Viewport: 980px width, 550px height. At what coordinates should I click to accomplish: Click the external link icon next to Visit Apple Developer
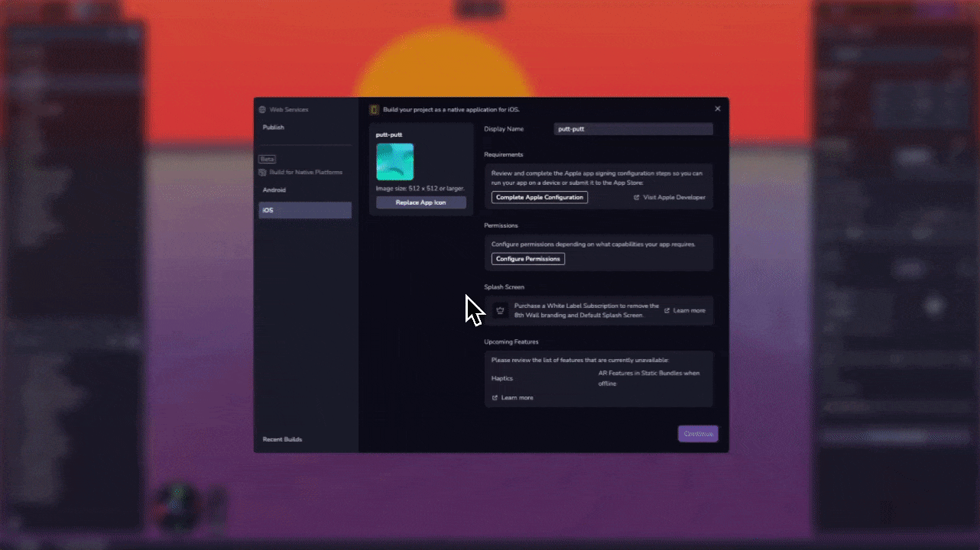pyautogui.click(x=637, y=197)
